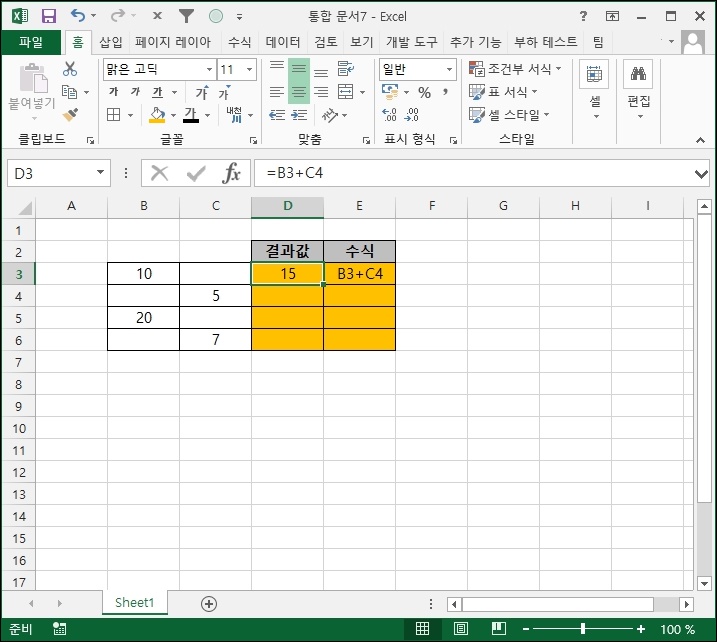
Task: Add a new sheet with plus button
Action: (x=209, y=604)
